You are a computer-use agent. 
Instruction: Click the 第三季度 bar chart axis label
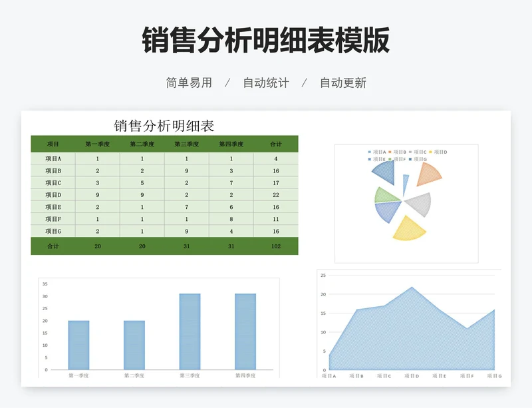pyautogui.click(x=190, y=375)
